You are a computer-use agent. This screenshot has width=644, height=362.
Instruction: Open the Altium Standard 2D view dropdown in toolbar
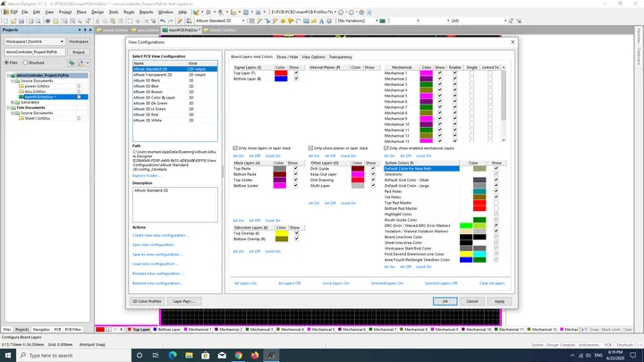coord(243,21)
